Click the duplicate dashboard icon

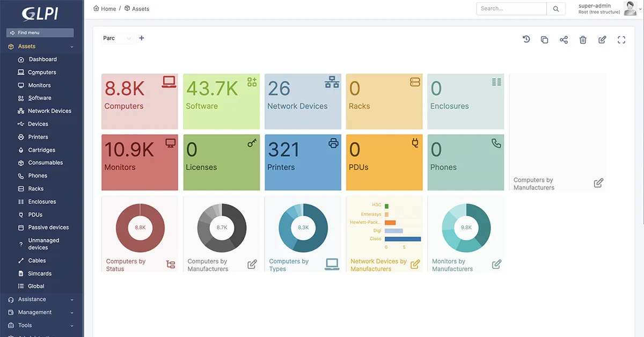click(544, 40)
